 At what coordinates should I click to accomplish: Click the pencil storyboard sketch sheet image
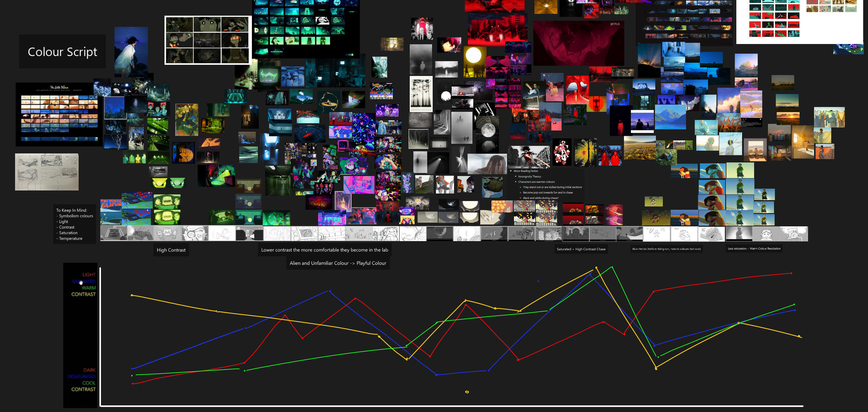coord(47,172)
